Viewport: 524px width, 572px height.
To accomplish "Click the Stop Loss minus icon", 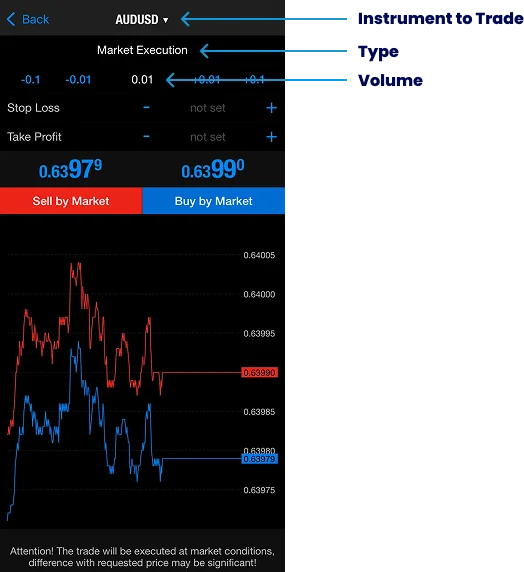I will [x=146, y=108].
